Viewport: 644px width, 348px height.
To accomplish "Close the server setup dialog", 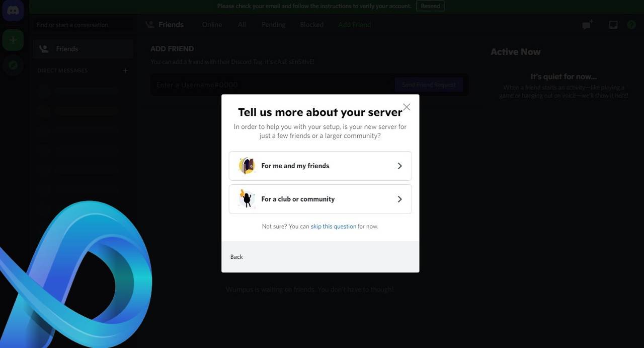I will coord(407,107).
